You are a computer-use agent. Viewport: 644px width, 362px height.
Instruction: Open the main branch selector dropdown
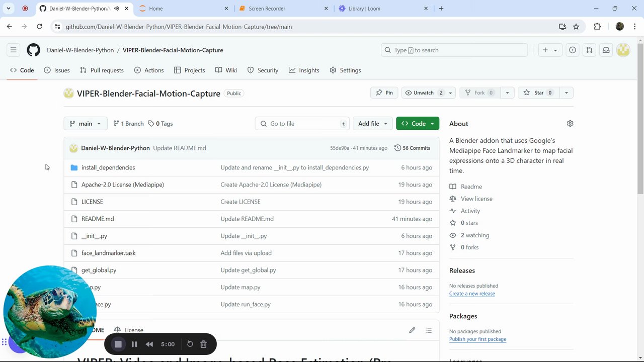[85, 123]
